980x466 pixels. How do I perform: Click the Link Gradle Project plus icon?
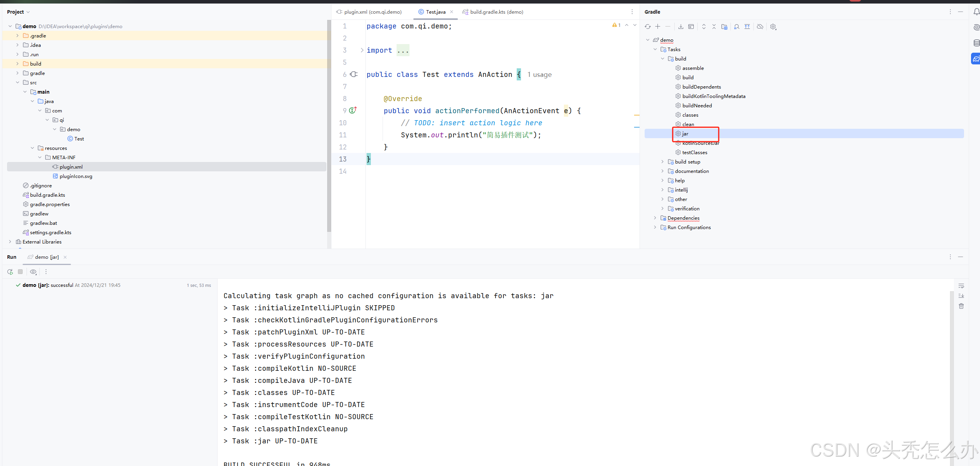pyautogui.click(x=657, y=27)
